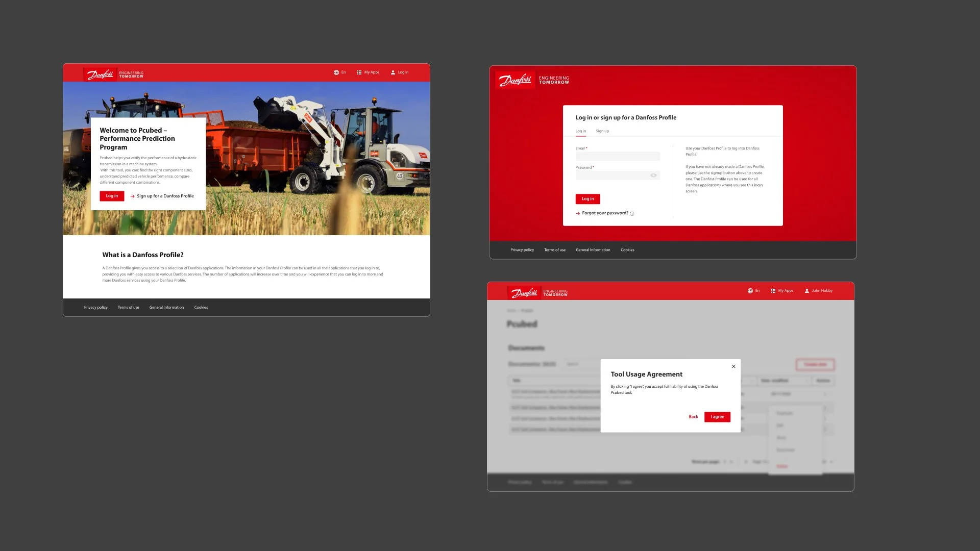Click the 'Tool Usage Agreement' dialog title
Image resolution: width=980 pixels, height=551 pixels.
click(646, 374)
